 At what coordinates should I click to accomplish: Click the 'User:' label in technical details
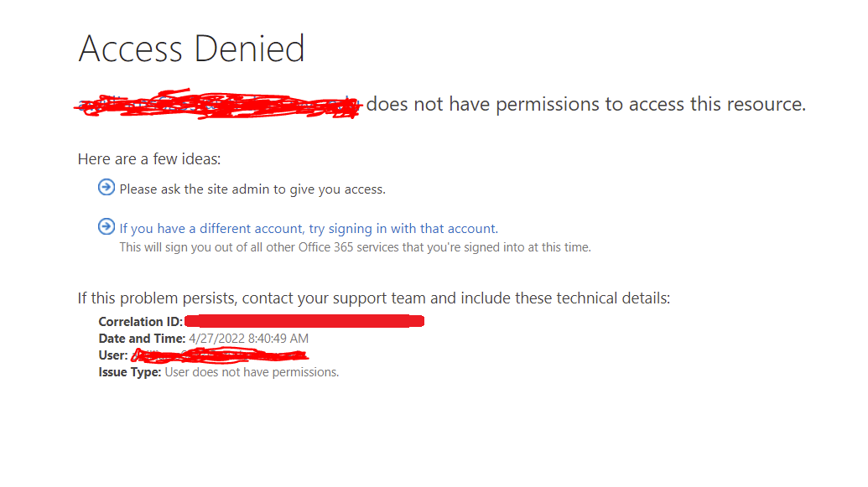(x=113, y=355)
